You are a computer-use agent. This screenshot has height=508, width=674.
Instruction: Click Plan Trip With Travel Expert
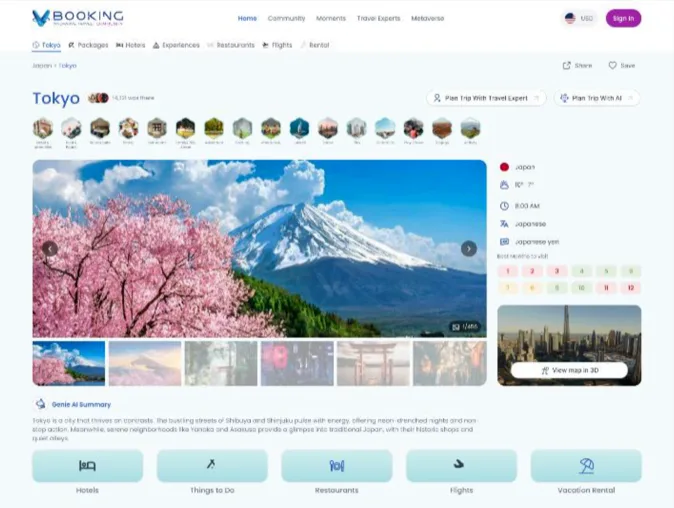(486, 98)
